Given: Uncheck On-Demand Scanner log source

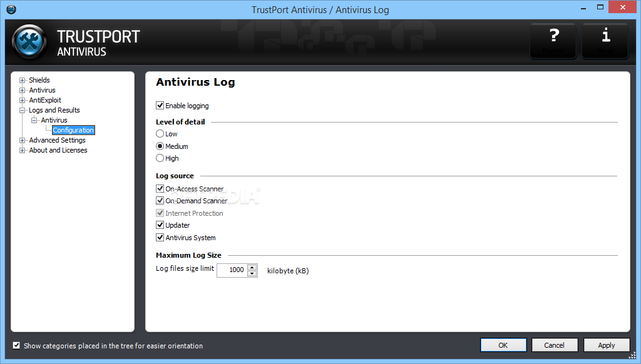Looking at the screenshot, I should click(160, 201).
